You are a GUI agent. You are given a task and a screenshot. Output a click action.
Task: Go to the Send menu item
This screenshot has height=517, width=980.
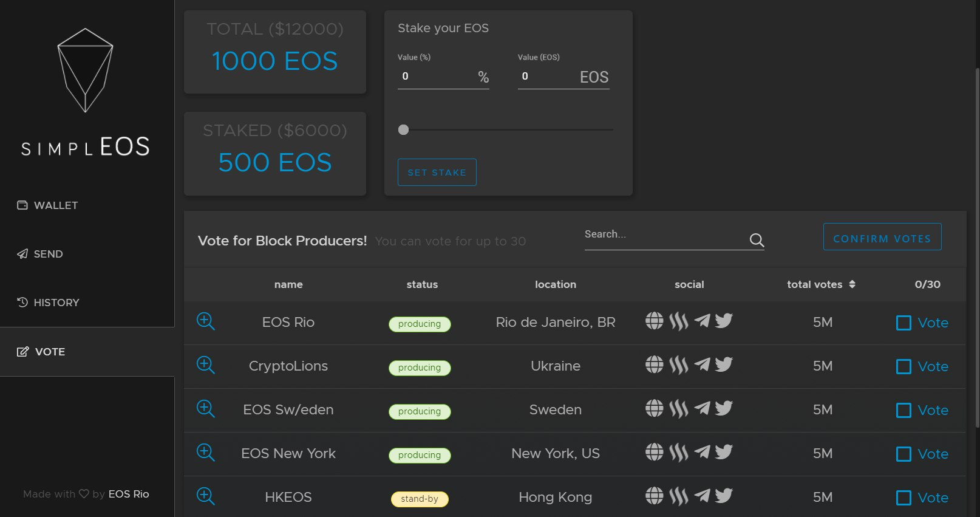coord(40,254)
